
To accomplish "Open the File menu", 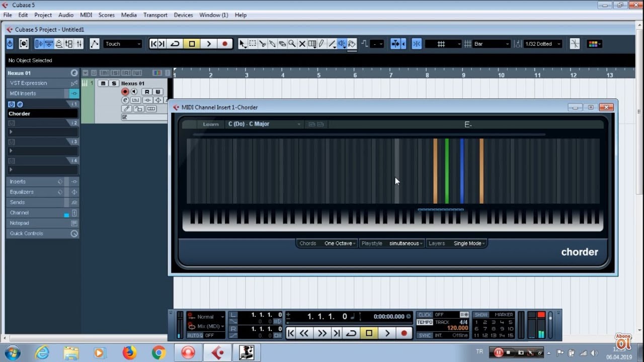I will tap(8, 15).
